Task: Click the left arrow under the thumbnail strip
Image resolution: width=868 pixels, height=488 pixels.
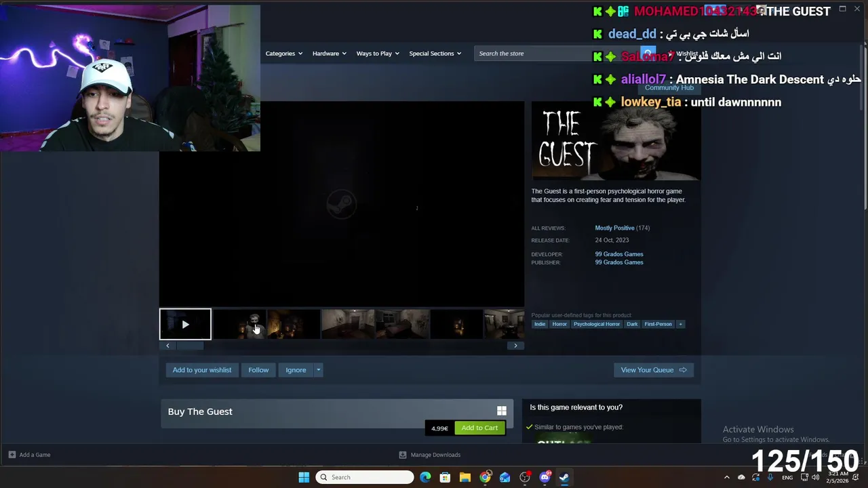Action: (x=167, y=346)
